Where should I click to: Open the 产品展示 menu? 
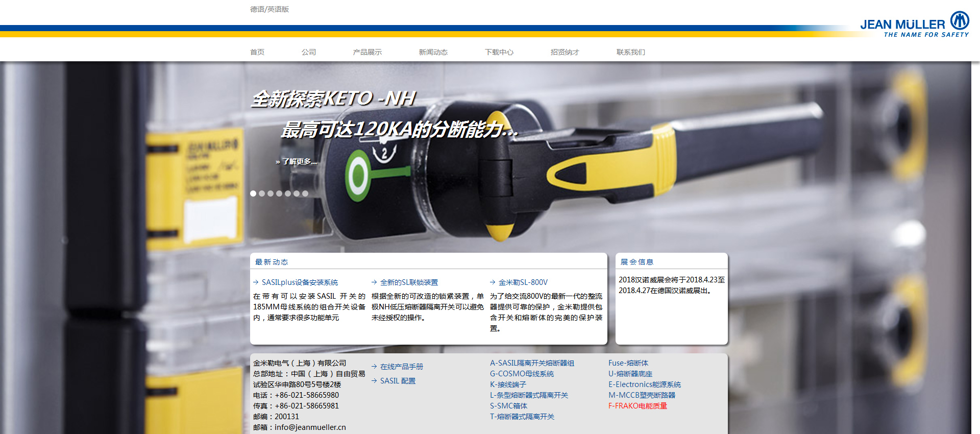coord(367,52)
